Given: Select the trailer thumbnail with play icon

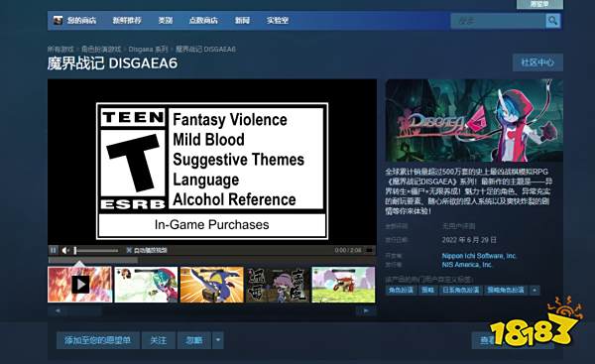Looking at the screenshot, I should coord(80,285).
